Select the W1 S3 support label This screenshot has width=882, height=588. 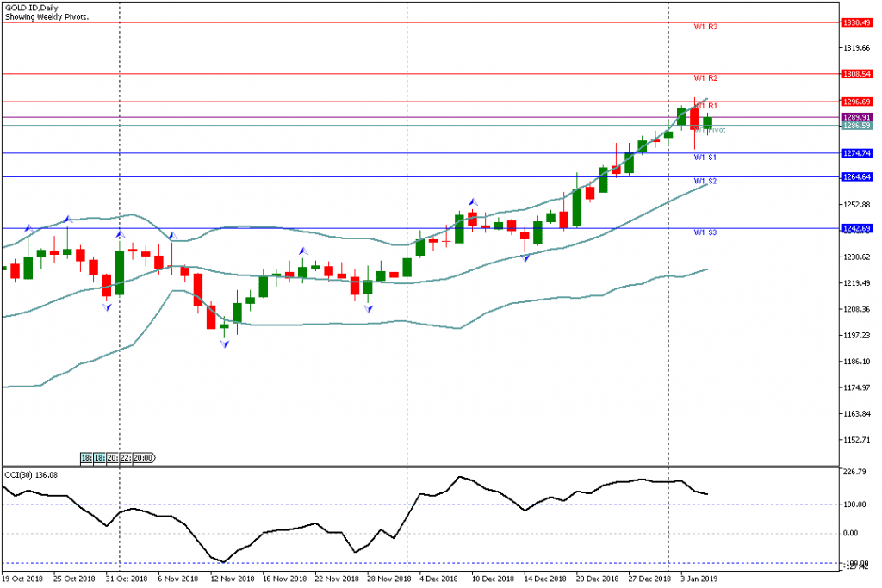(x=705, y=232)
